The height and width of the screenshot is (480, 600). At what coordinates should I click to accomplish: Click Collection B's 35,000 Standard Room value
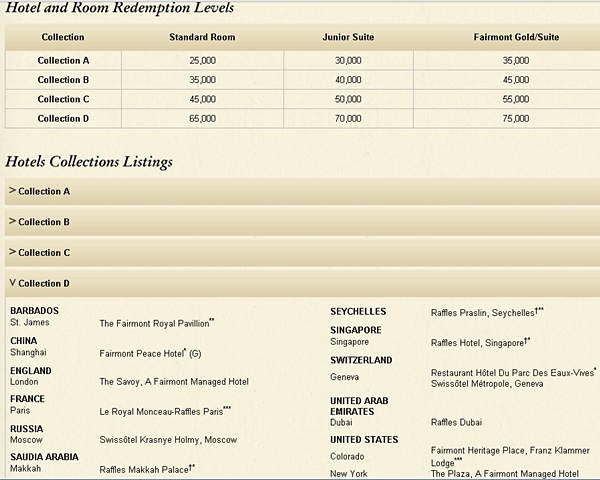202,80
